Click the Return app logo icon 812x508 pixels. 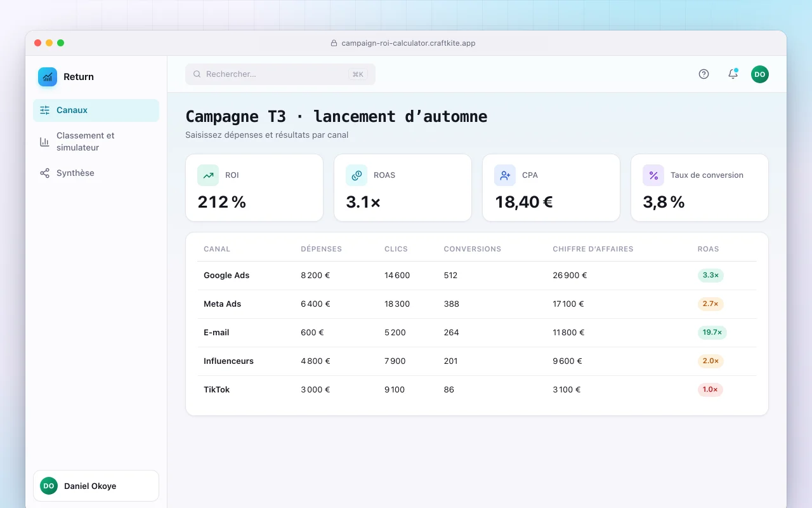[48, 77]
